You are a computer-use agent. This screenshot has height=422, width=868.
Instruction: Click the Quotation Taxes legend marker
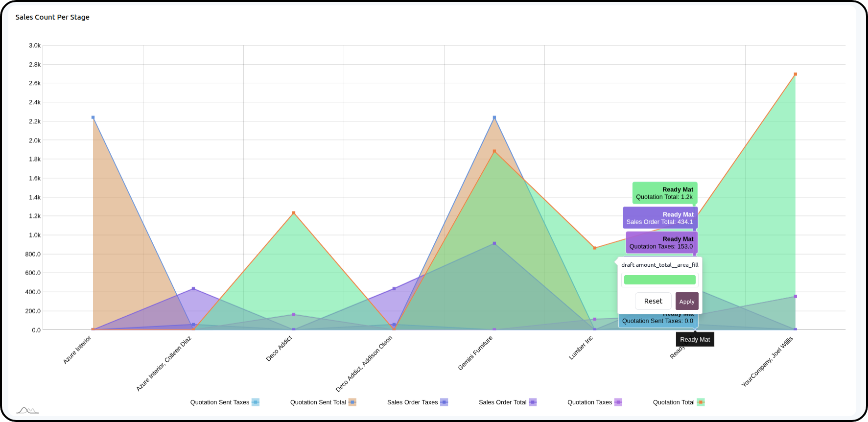pyautogui.click(x=618, y=402)
